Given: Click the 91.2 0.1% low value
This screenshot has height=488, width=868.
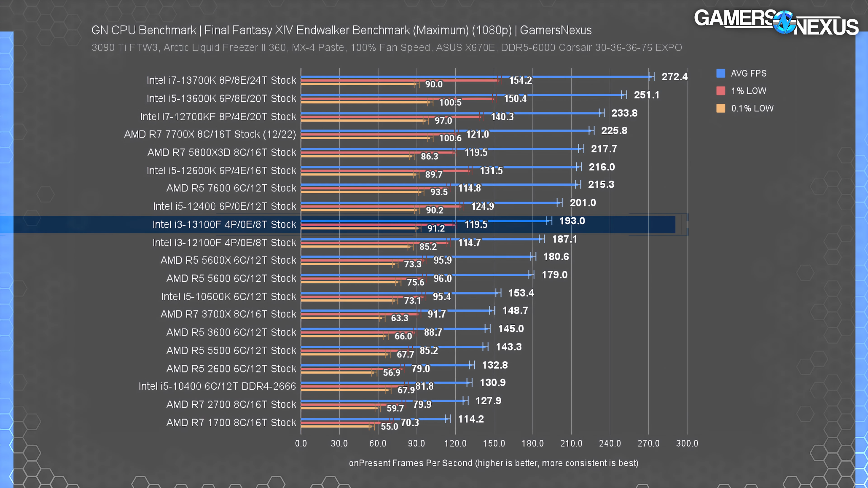Looking at the screenshot, I should tap(436, 229).
